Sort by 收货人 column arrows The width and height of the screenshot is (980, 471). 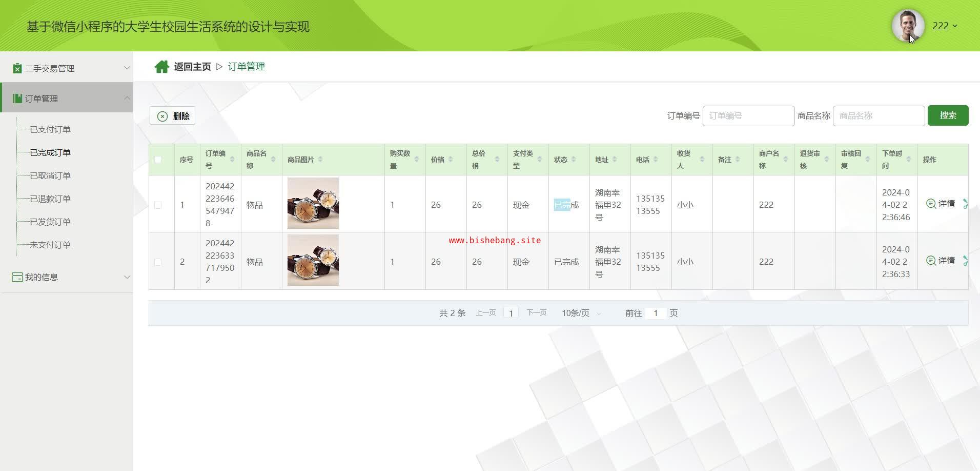[x=702, y=160]
